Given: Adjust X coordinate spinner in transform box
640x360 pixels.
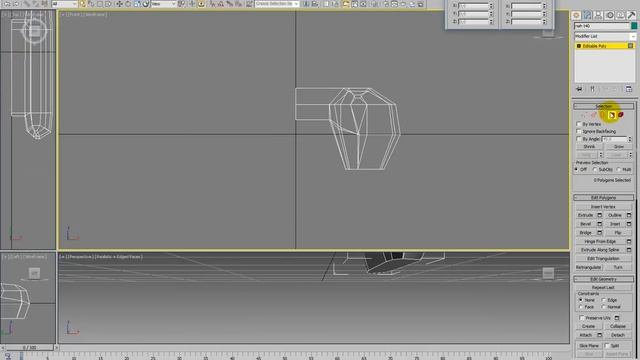Looking at the screenshot, I should (x=491, y=6).
